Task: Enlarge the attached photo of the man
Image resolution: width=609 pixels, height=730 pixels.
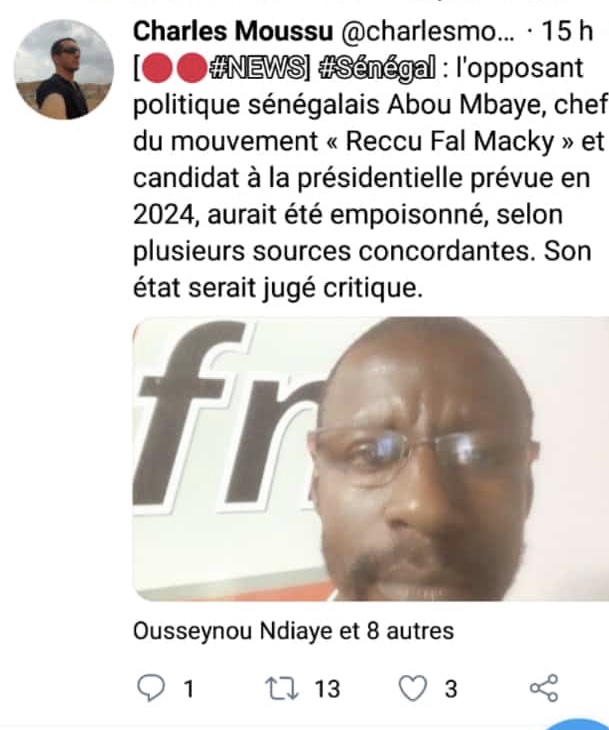Action: tap(371, 459)
